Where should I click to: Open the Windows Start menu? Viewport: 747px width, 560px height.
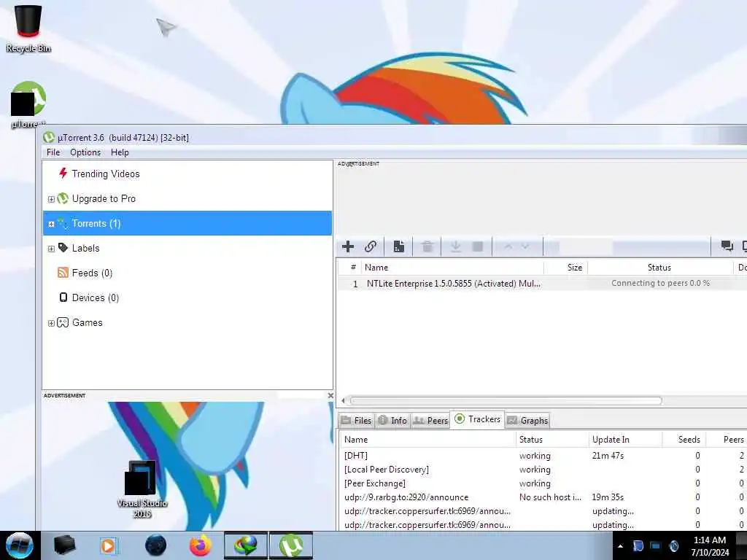pos(20,545)
